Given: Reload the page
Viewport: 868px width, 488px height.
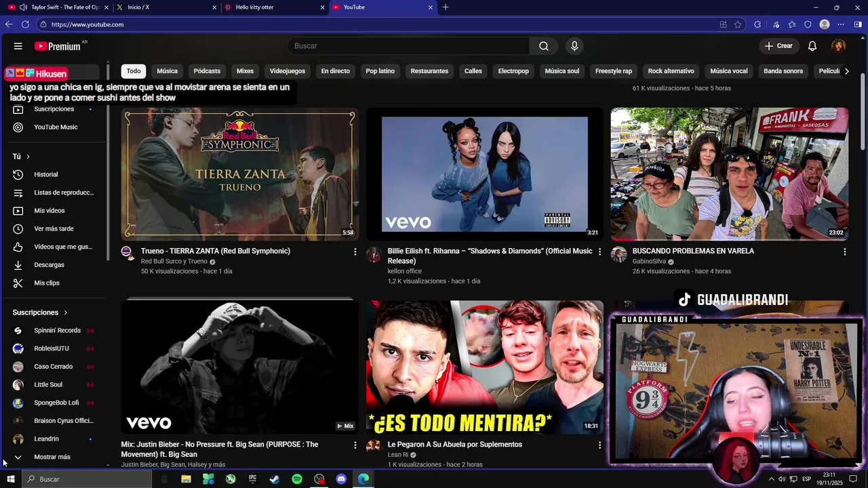Looking at the screenshot, I should pos(25,24).
